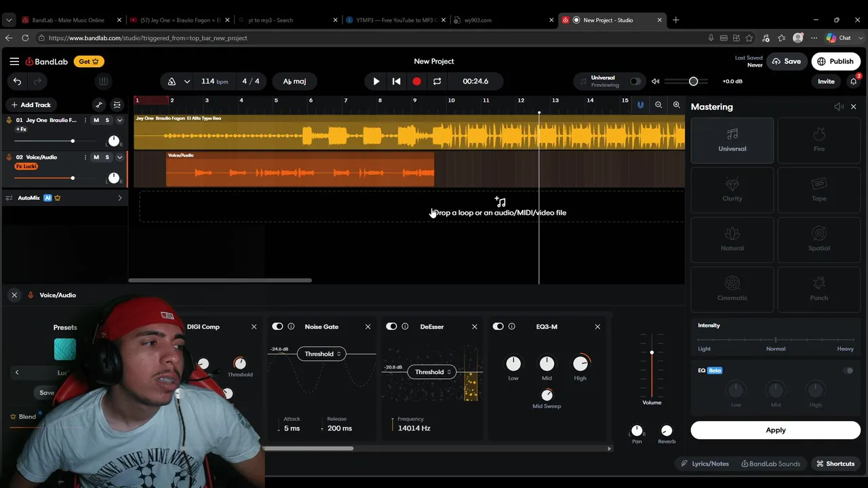Open the track view options icon

[x=117, y=105]
